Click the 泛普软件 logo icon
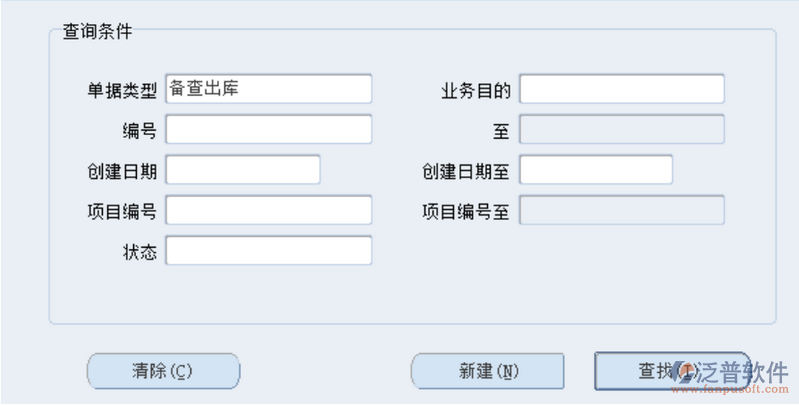 (x=686, y=371)
